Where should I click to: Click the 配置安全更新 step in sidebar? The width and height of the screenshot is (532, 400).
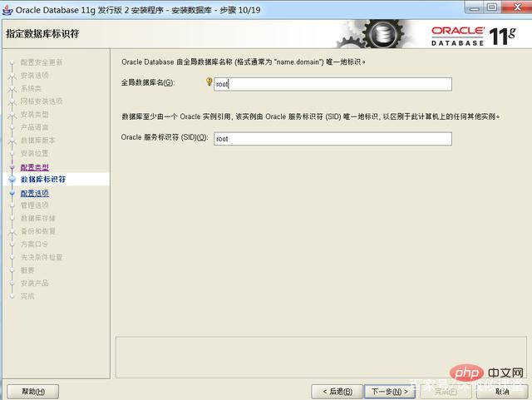(42, 62)
